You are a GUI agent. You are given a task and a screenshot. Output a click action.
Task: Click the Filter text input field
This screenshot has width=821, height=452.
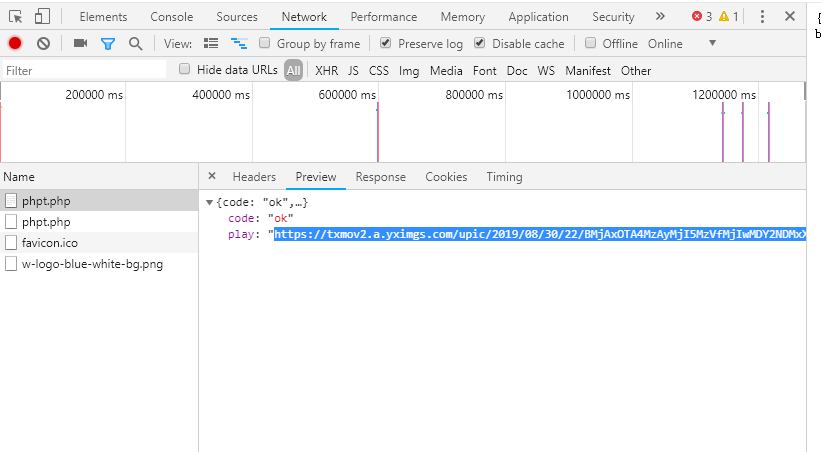click(84, 70)
